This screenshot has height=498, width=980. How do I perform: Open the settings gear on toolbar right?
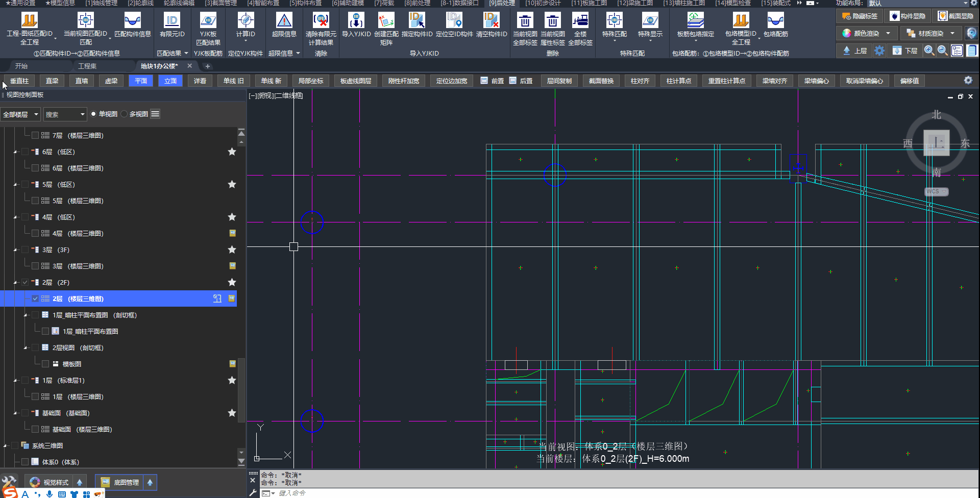968,81
